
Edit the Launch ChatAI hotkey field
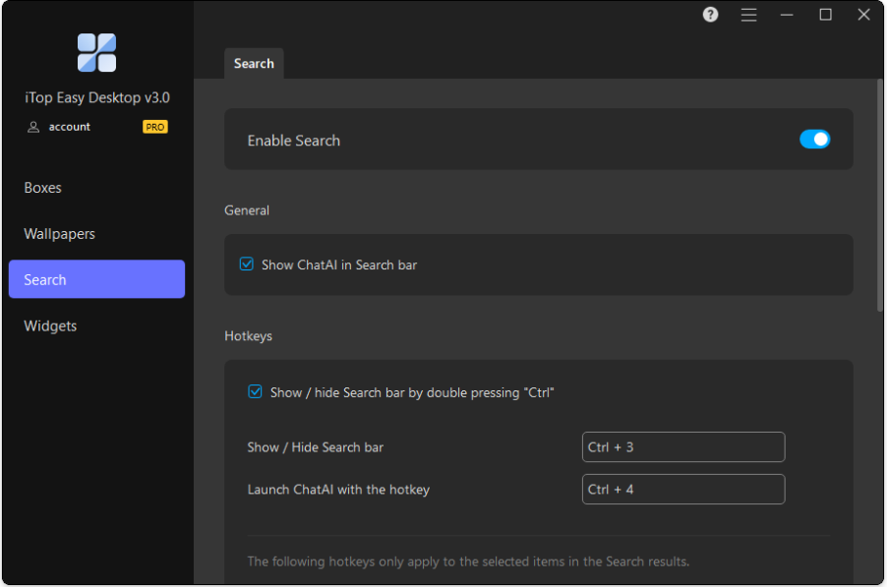click(x=683, y=489)
